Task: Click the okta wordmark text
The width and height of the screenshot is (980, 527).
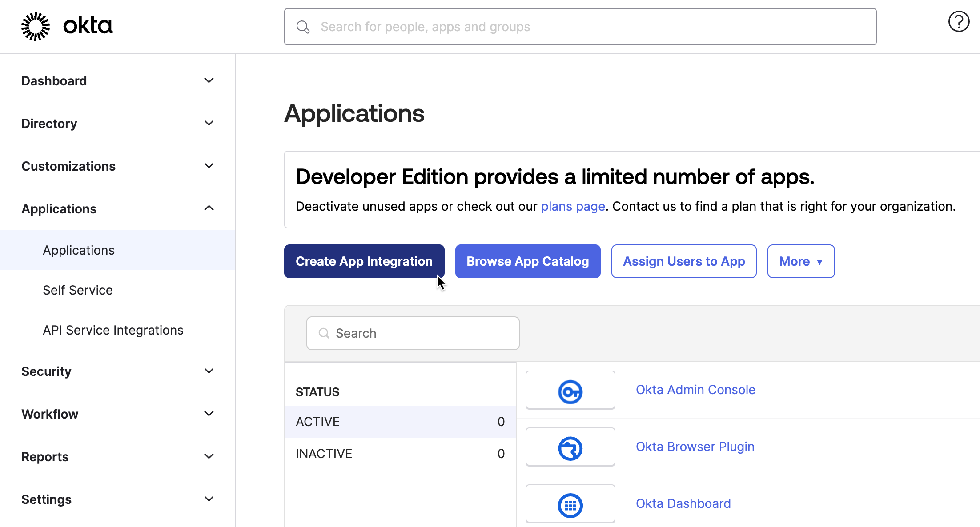Action: 88,26
